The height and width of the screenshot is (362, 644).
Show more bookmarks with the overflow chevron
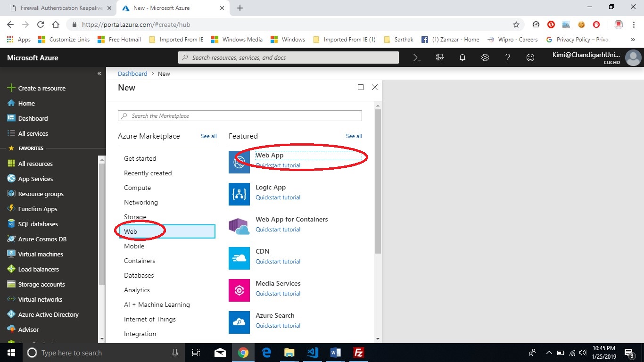633,40
